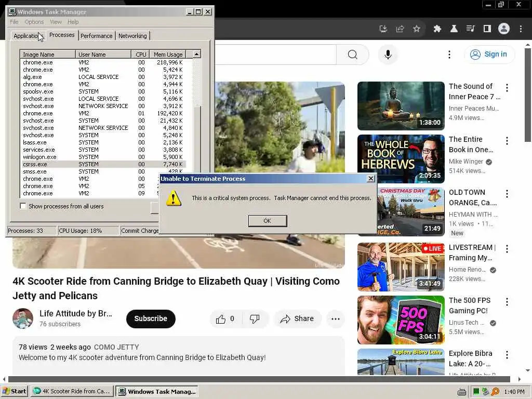This screenshot has height=399, width=532.
Task: Click the Share button under the video
Action: click(x=298, y=318)
